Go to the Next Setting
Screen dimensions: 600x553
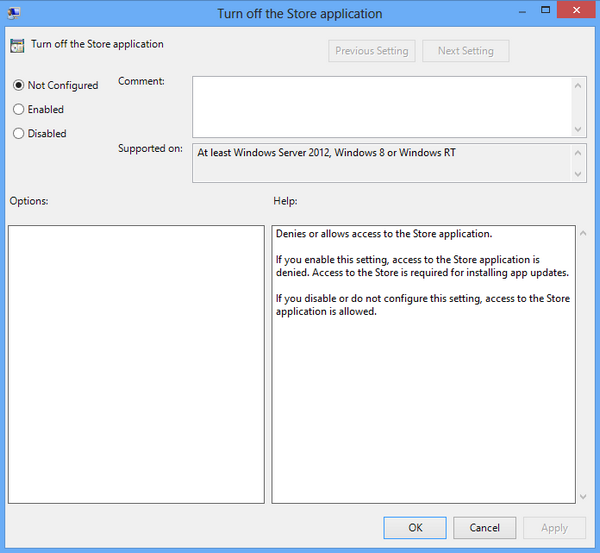[x=466, y=51]
